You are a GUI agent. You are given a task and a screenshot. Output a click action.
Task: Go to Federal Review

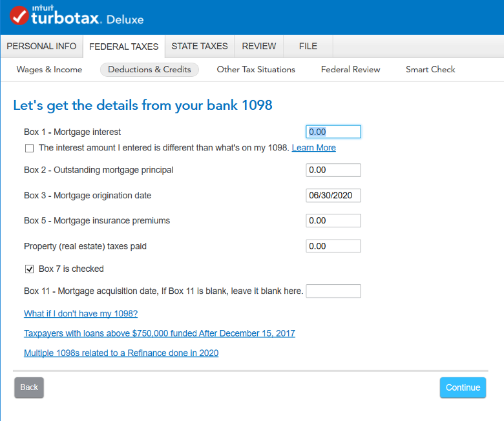pos(350,69)
